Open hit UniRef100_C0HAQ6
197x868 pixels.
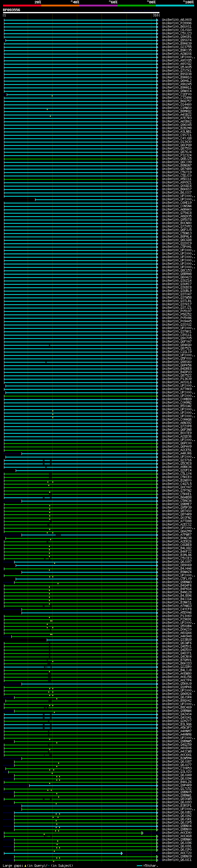pyautogui.click(x=177, y=419)
